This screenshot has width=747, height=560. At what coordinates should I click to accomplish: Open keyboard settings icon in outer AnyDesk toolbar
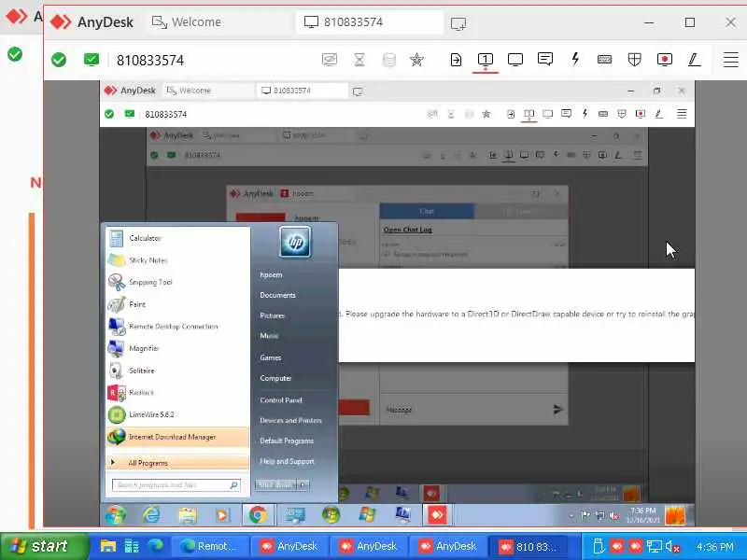coord(604,60)
